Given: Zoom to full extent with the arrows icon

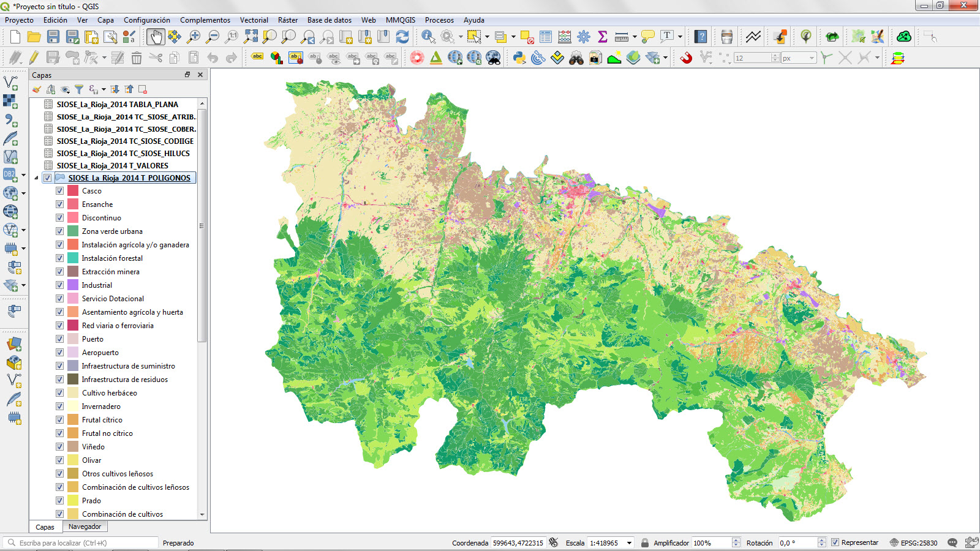Looking at the screenshot, I should coord(251,37).
